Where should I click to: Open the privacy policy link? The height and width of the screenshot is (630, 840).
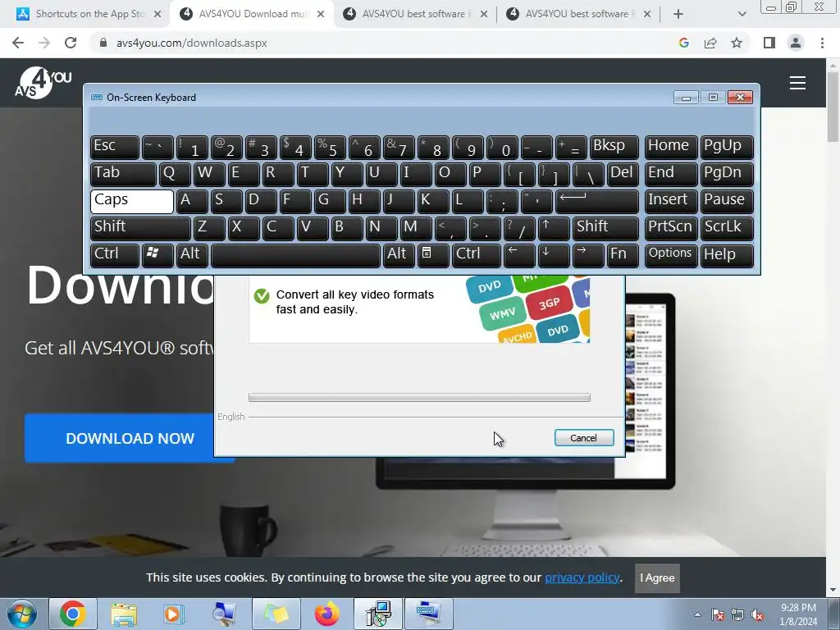(582, 577)
